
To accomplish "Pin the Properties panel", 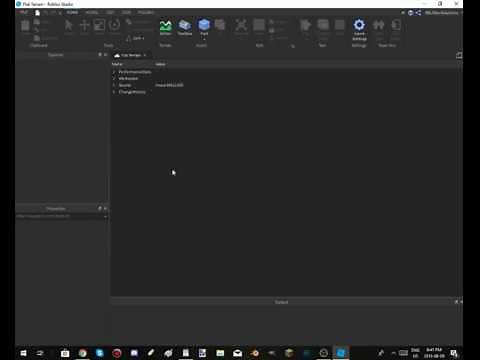I will pos(100,209).
